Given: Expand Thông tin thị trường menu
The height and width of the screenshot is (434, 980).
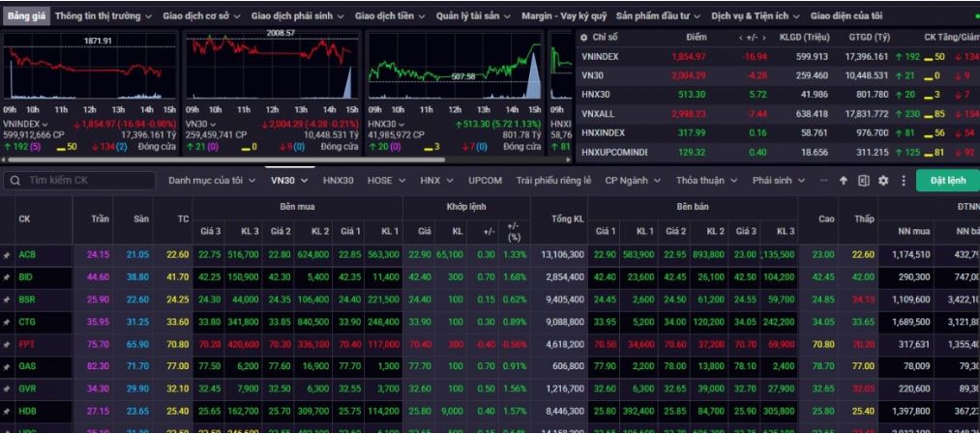Looking at the screenshot, I should (104, 16).
